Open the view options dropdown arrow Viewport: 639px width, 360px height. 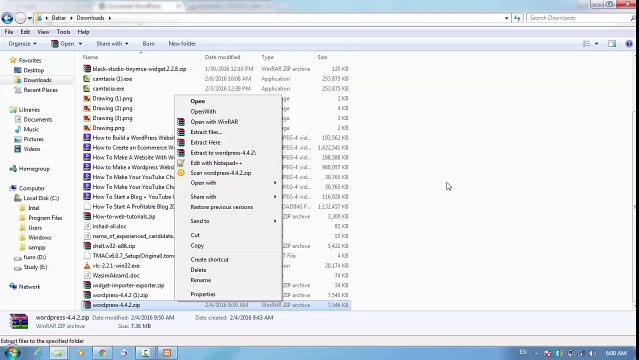pyautogui.click(x=597, y=44)
